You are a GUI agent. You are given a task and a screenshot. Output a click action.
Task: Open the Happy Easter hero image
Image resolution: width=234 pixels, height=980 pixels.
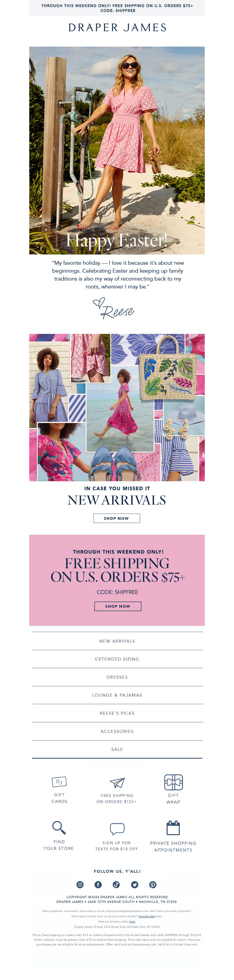pyautogui.click(x=117, y=150)
